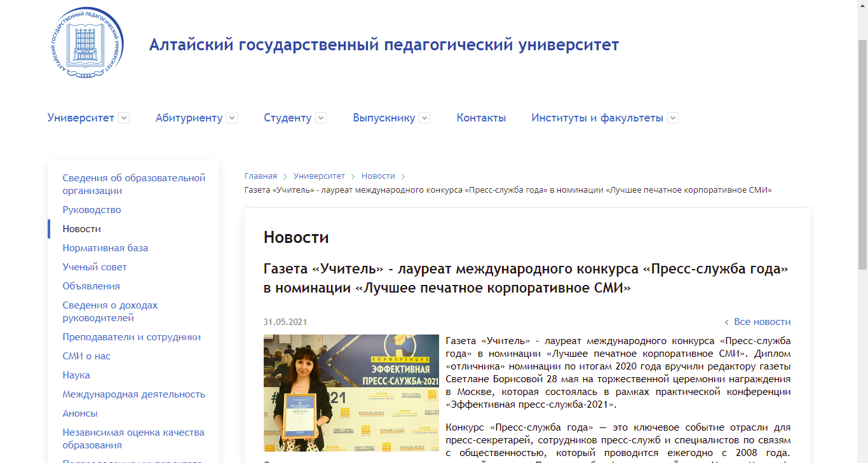This screenshot has height=463, width=868.
Task: Open the article photo with diploma
Action: [x=351, y=392]
